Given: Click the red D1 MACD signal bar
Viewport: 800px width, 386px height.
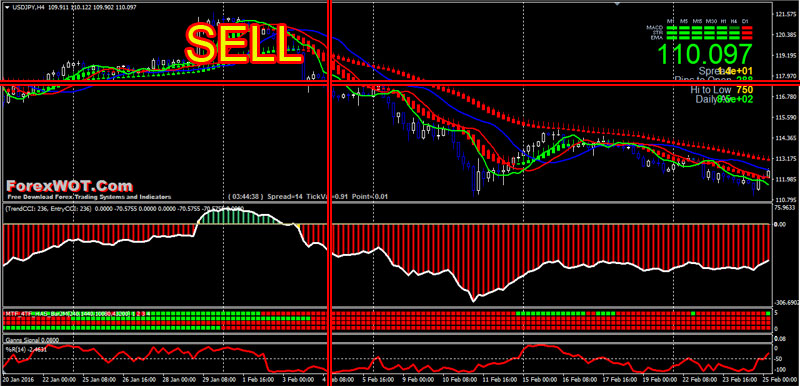Looking at the screenshot, I should click(x=747, y=28).
